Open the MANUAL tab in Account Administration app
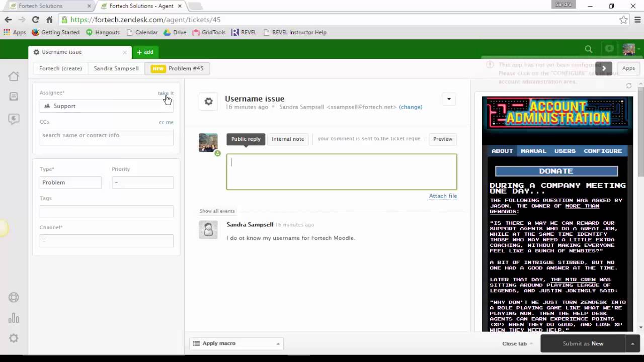Image resolution: width=644 pixels, height=362 pixels. point(533,151)
